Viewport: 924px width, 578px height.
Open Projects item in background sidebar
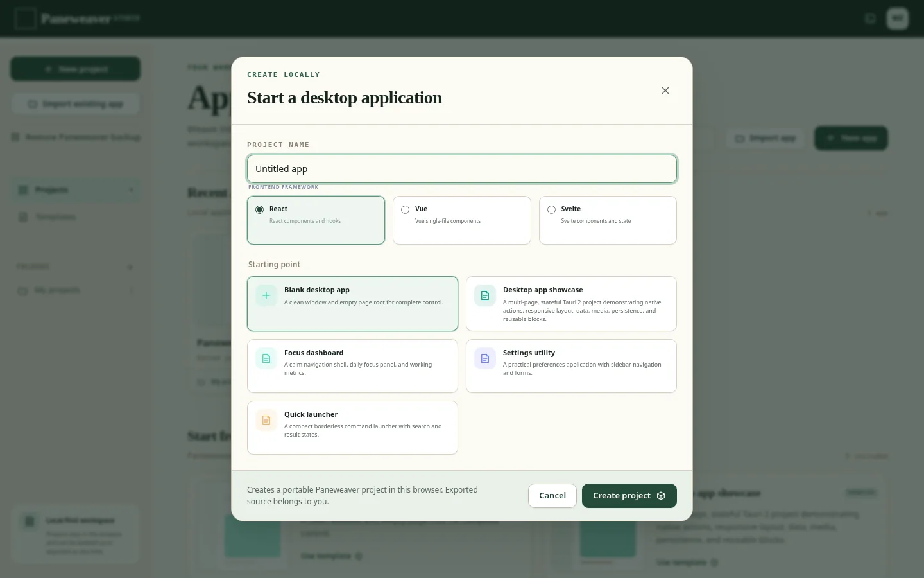(75, 190)
